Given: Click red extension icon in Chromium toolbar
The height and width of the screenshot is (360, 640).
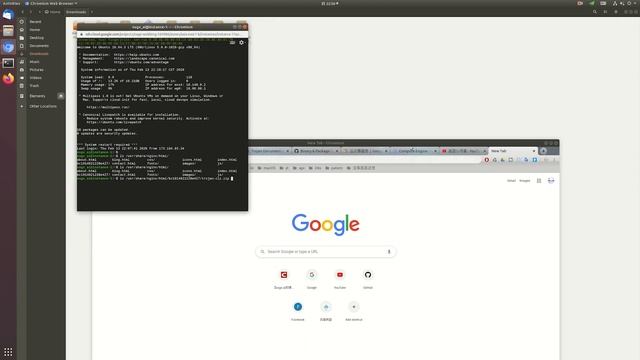Looking at the screenshot, I should tap(487, 160).
